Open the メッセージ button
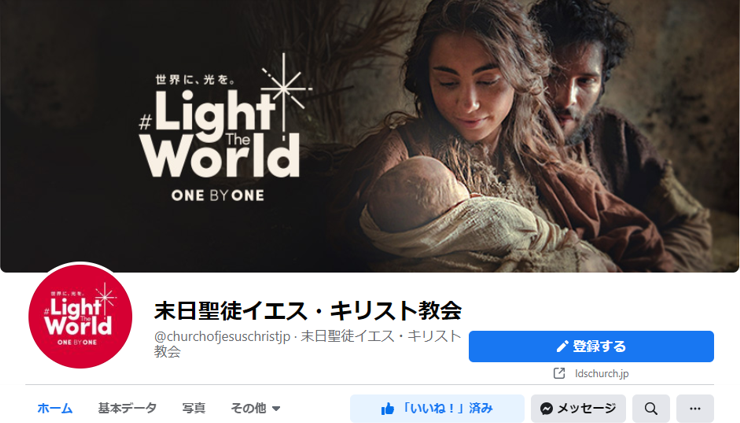The height and width of the screenshot is (423, 740). click(x=578, y=408)
